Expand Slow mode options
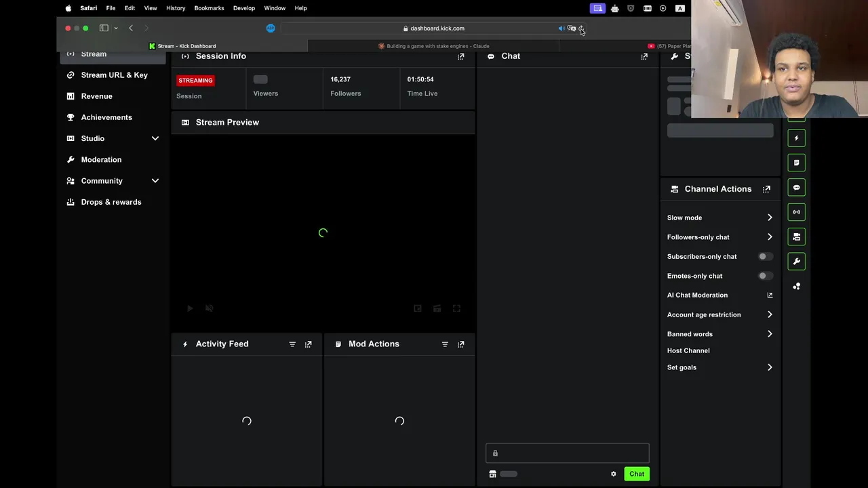Image resolution: width=868 pixels, height=488 pixels. coord(770,218)
